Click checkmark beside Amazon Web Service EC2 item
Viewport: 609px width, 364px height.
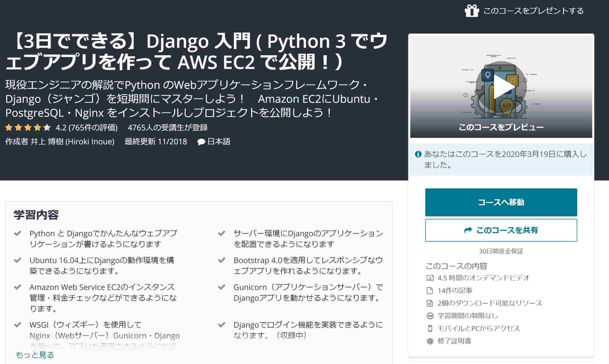(18, 287)
